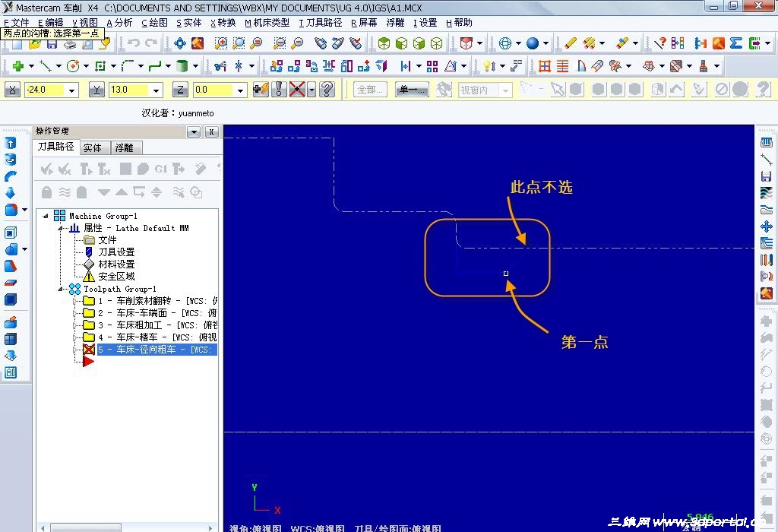Open operations manager panel dropdown arrow
Screen dimensions: 778x532
click(x=194, y=132)
